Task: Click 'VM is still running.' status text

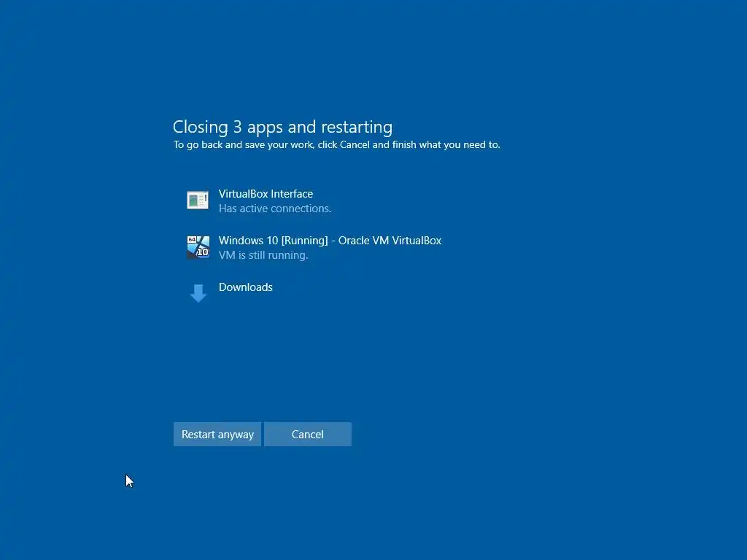Action: pyautogui.click(x=263, y=255)
